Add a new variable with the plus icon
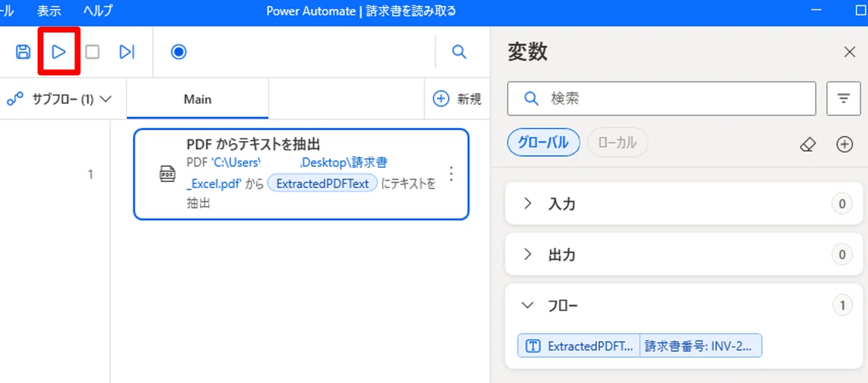868x383 pixels. (x=844, y=144)
